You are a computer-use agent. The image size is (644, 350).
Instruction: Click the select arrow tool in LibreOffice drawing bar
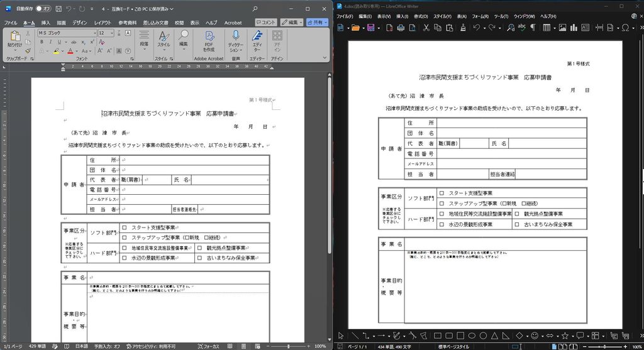[x=341, y=336]
